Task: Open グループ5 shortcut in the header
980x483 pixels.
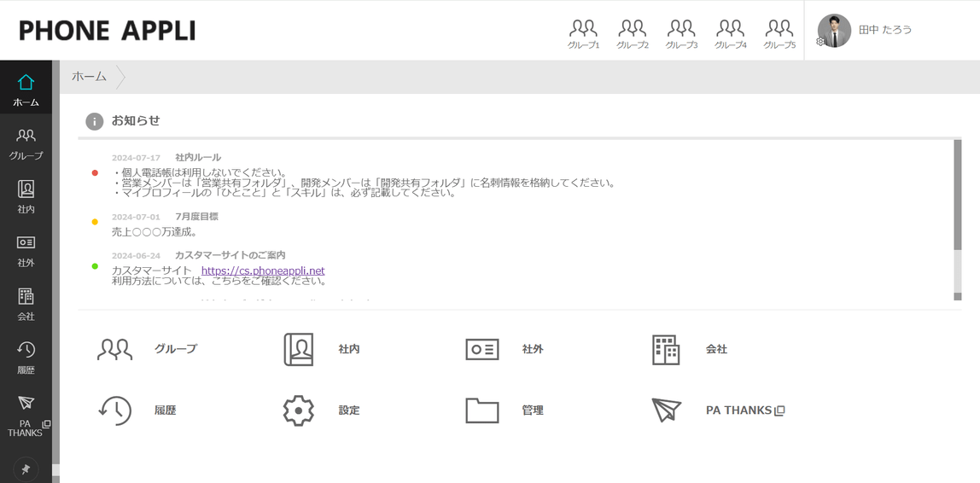Action: coord(779,34)
